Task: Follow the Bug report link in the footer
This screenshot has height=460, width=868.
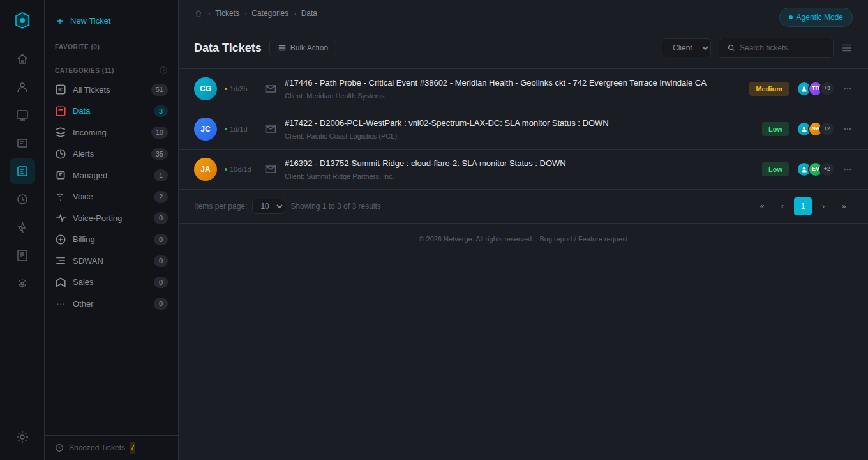Action: (x=555, y=238)
